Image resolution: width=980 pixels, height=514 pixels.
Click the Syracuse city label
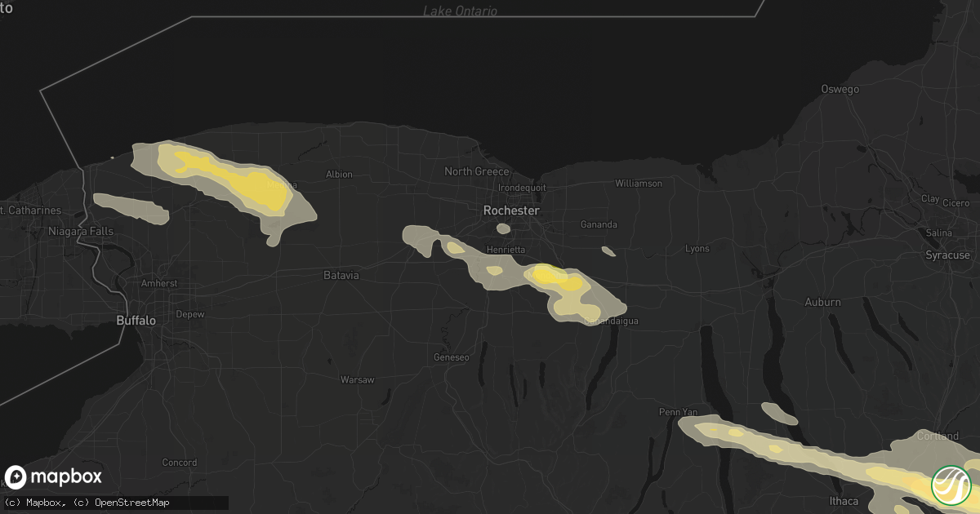click(947, 255)
